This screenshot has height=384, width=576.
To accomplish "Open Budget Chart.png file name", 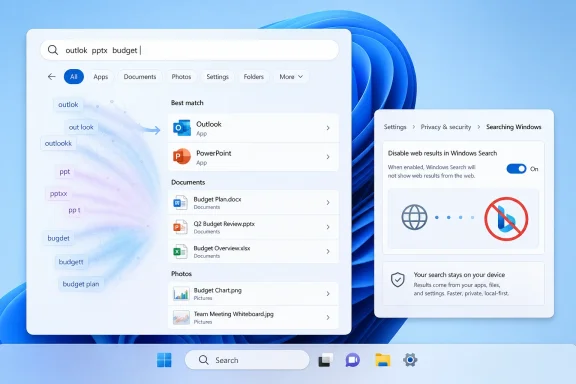I will [x=217, y=290].
